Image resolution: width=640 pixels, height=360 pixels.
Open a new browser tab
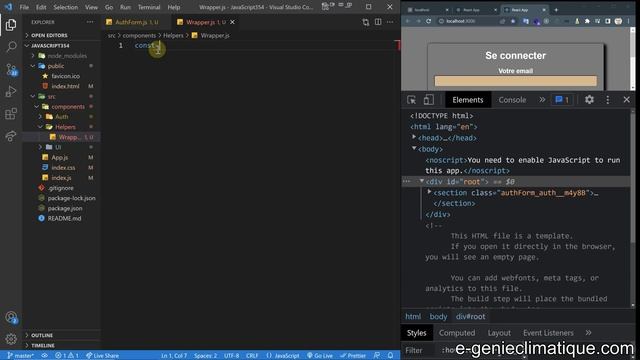point(556,9)
